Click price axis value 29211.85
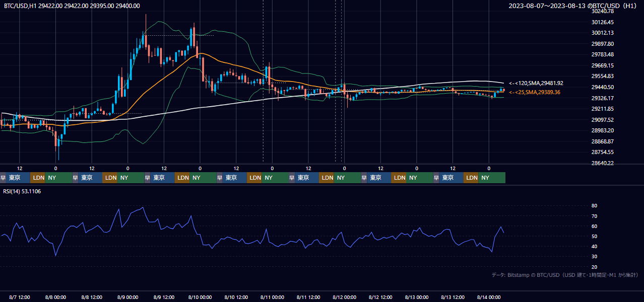This screenshot has height=302, width=644. pos(602,109)
